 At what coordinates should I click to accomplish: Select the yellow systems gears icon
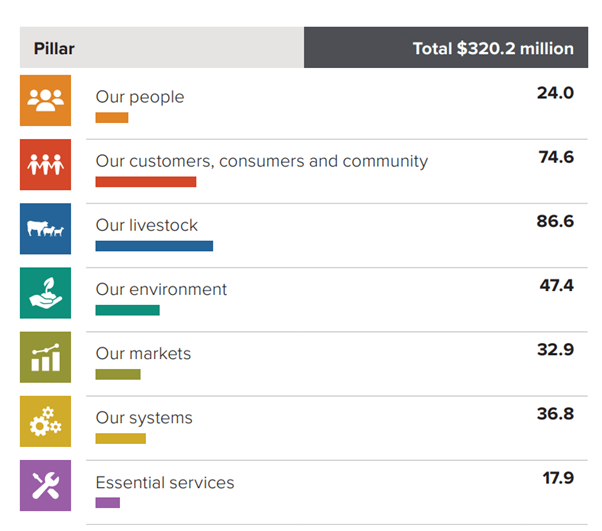pyautogui.click(x=45, y=421)
